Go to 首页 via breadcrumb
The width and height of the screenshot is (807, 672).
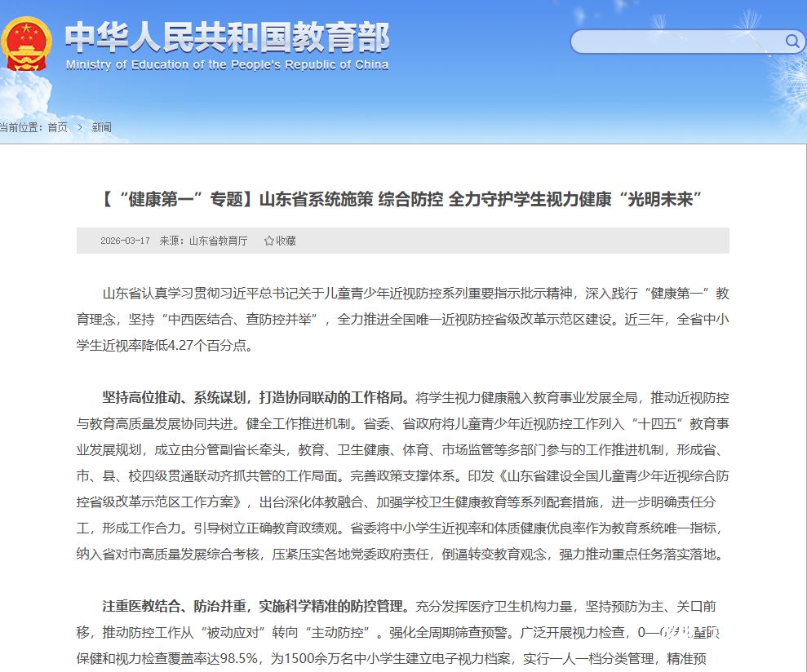click(x=57, y=127)
